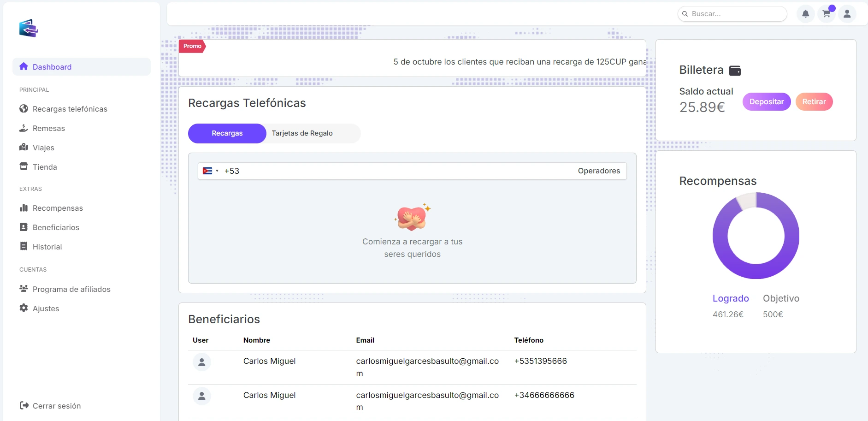Click the Retirar button
This screenshot has width=868, height=421.
click(x=814, y=101)
